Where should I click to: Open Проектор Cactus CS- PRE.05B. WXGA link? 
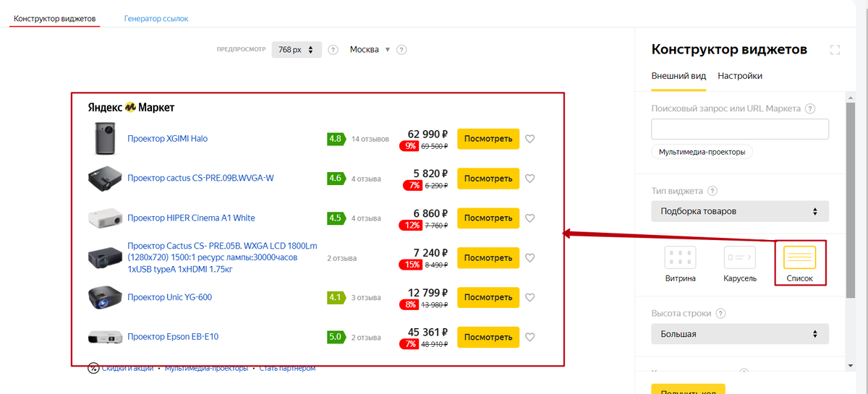[x=222, y=258]
